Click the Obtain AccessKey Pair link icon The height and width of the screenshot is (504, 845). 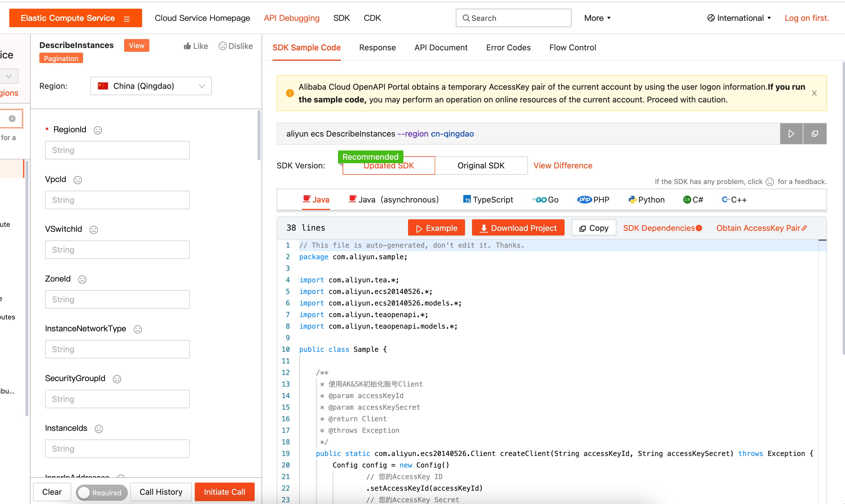pos(806,227)
